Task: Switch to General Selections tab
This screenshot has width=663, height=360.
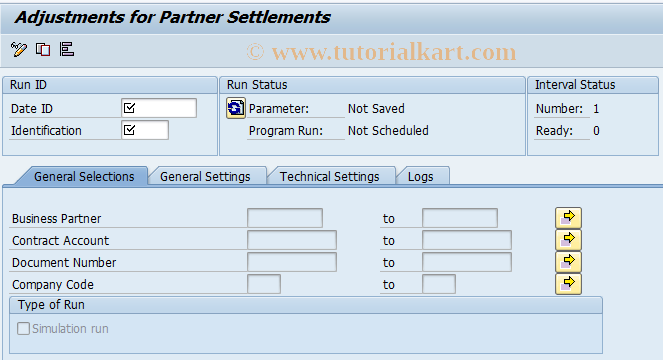Action: 84,176
